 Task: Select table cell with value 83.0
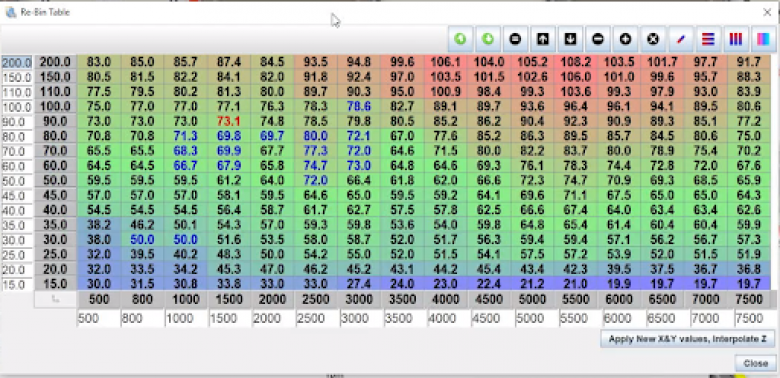[98, 62]
